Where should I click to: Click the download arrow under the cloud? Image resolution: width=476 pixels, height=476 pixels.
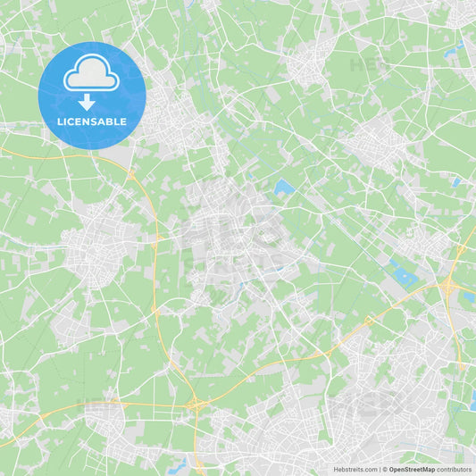87,103
